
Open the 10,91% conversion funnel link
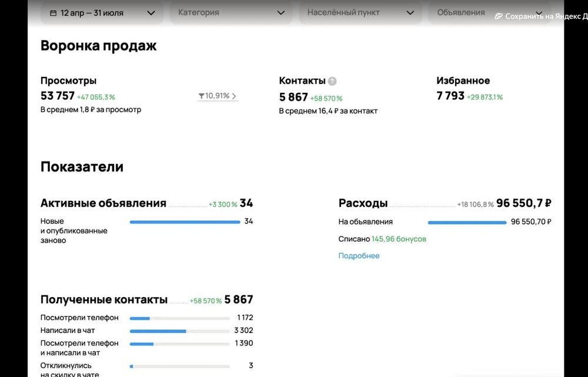[218, 96]
